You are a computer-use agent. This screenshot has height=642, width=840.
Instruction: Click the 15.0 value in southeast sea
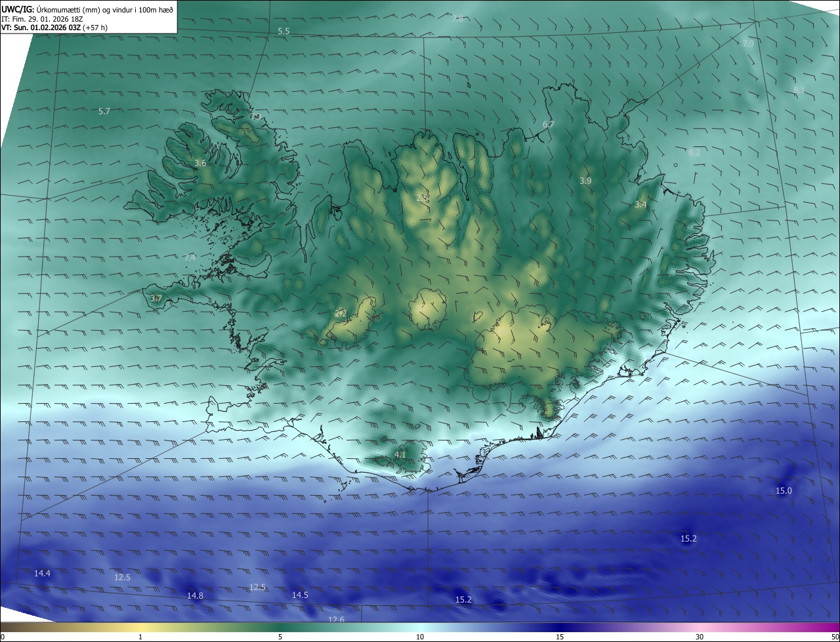tap(784, 491)
